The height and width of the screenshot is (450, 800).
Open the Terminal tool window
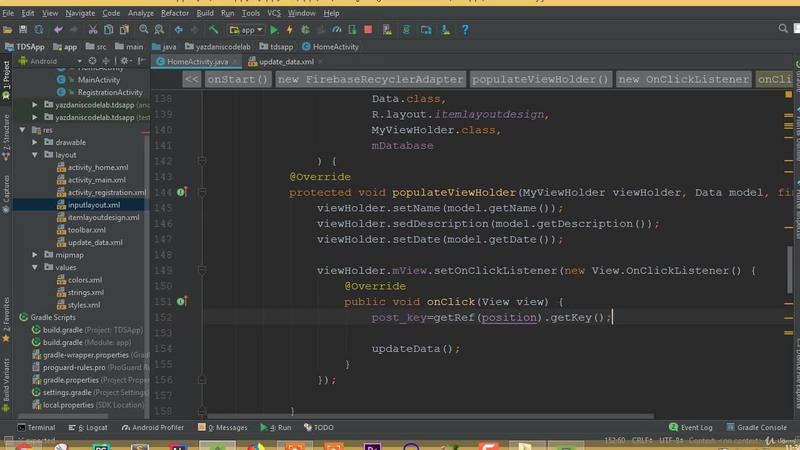(36, 428)
